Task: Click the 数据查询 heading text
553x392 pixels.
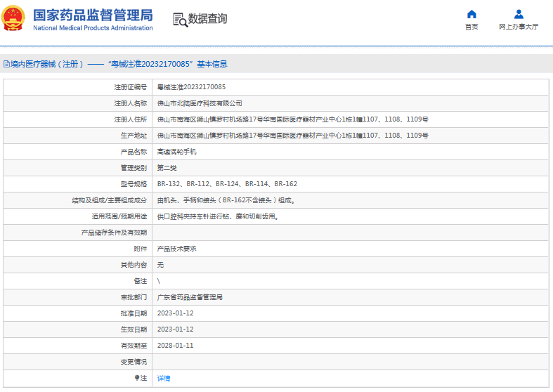Action: [207, 19]
